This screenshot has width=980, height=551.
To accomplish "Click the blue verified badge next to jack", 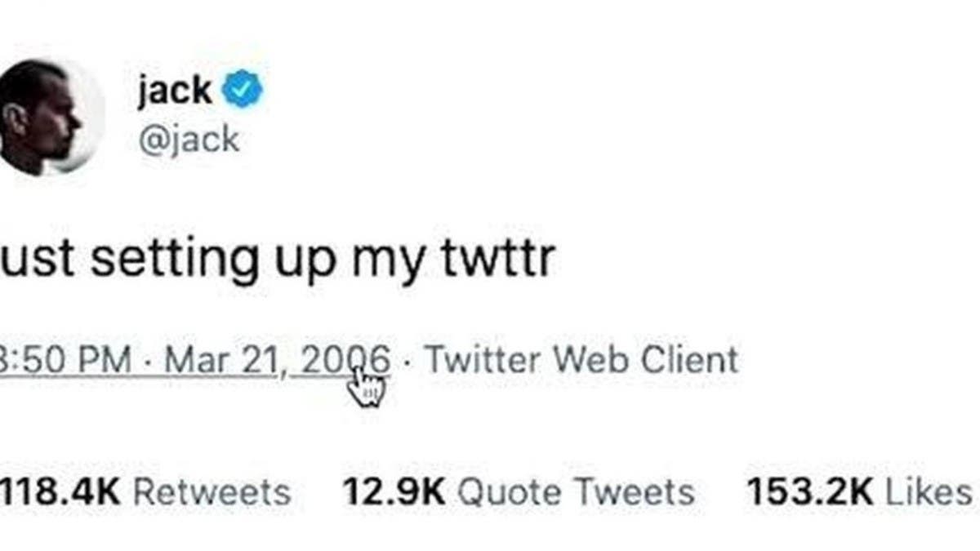I will pyautogui.click(x=243, y=91).
